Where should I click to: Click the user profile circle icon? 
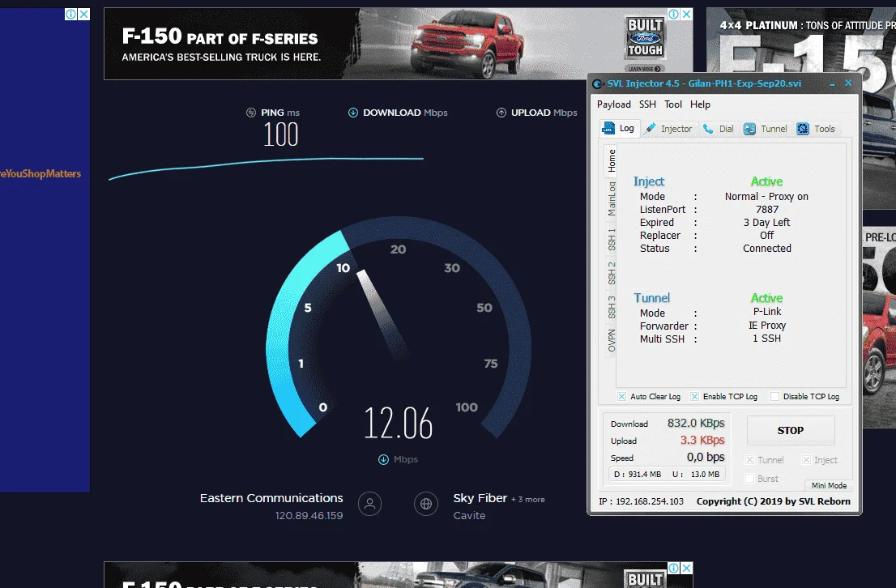(369, 504)
